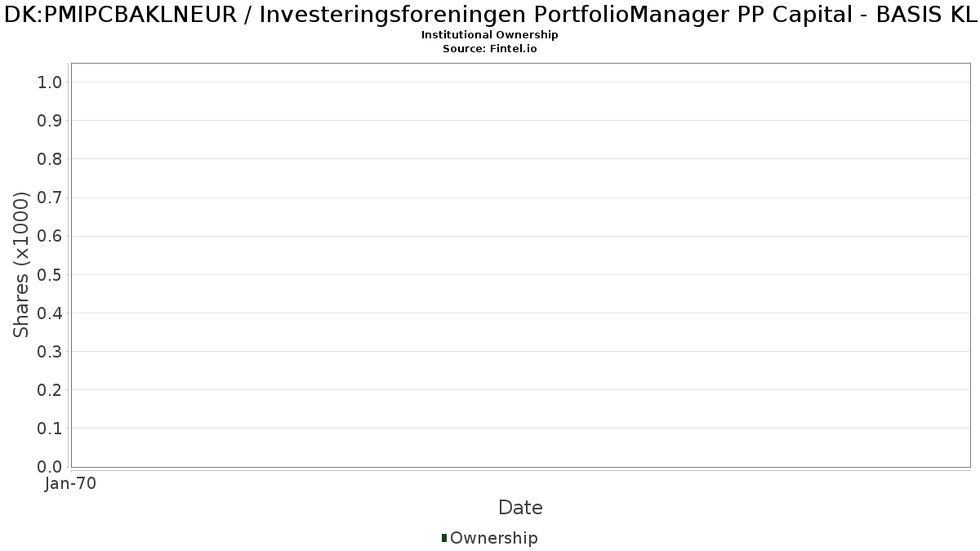Toggle the Ownership legend label
The height and width of the screenshot is (551, 980).
(x=494, y=538)
